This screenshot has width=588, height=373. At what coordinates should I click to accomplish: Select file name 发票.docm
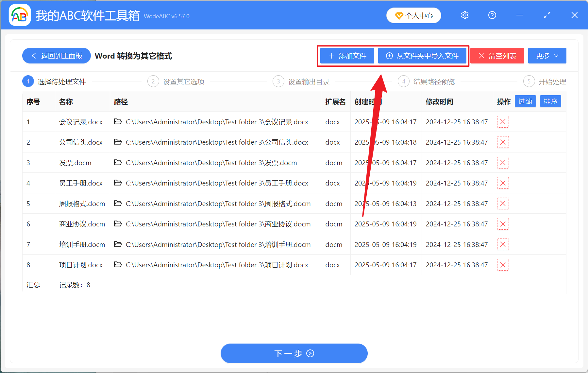pos(75,163)
